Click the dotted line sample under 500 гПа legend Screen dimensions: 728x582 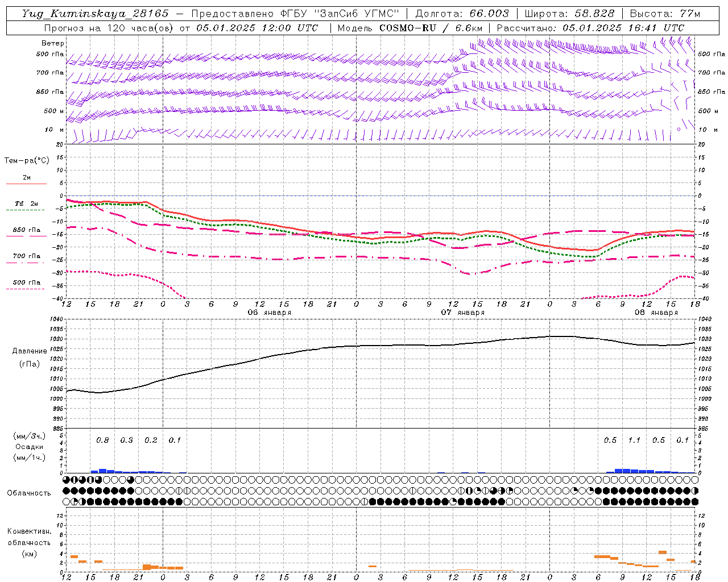pos(26,289)
